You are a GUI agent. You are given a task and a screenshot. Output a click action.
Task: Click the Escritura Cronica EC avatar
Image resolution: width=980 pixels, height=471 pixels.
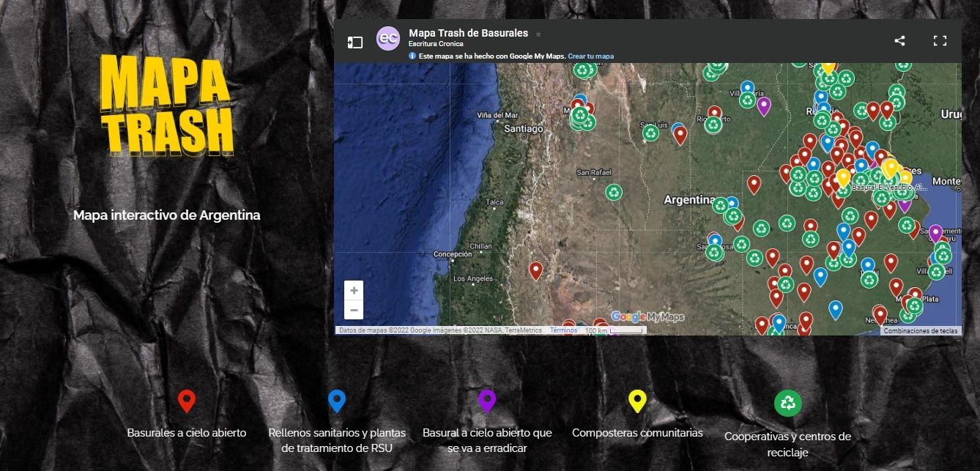388,38
